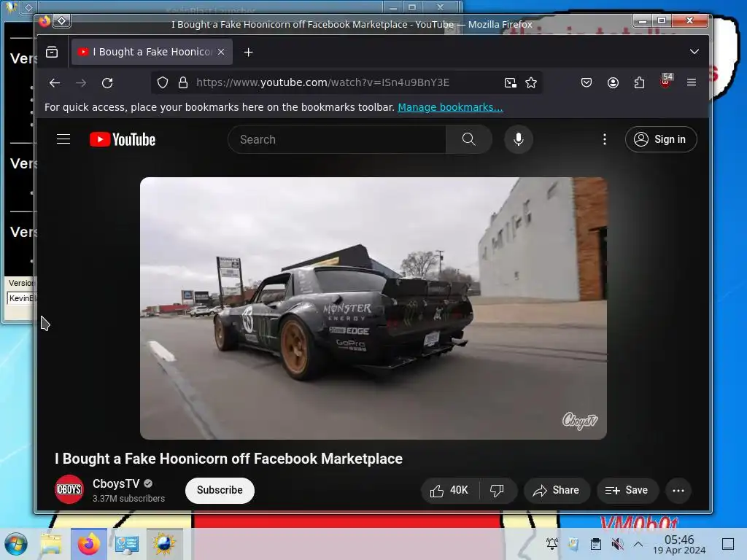Focus the YouTube Search box

click(x=337, y=139)
